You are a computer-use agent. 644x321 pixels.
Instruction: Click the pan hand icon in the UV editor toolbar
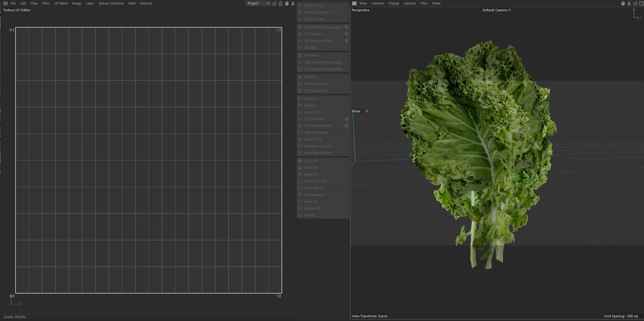pos(287,3)
